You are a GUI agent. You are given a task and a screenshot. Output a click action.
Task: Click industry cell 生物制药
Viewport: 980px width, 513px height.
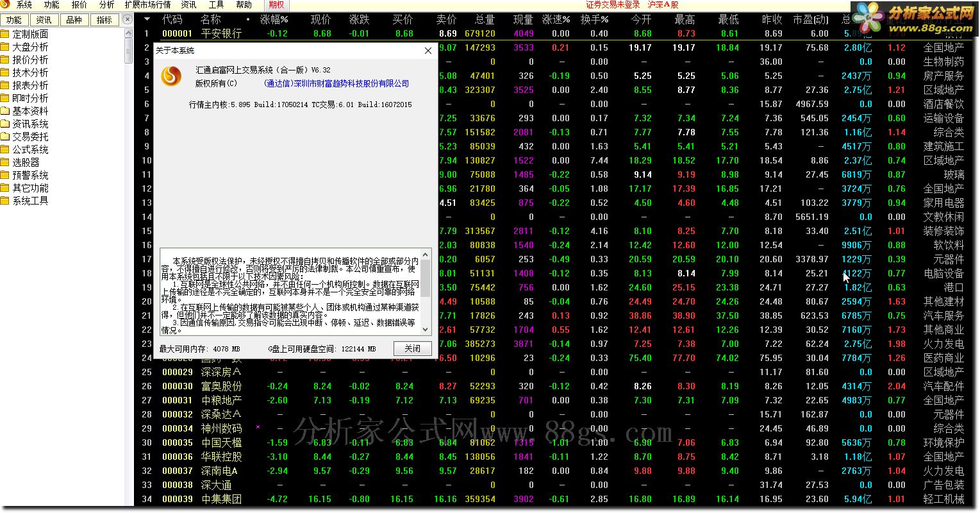coord(943,62)
